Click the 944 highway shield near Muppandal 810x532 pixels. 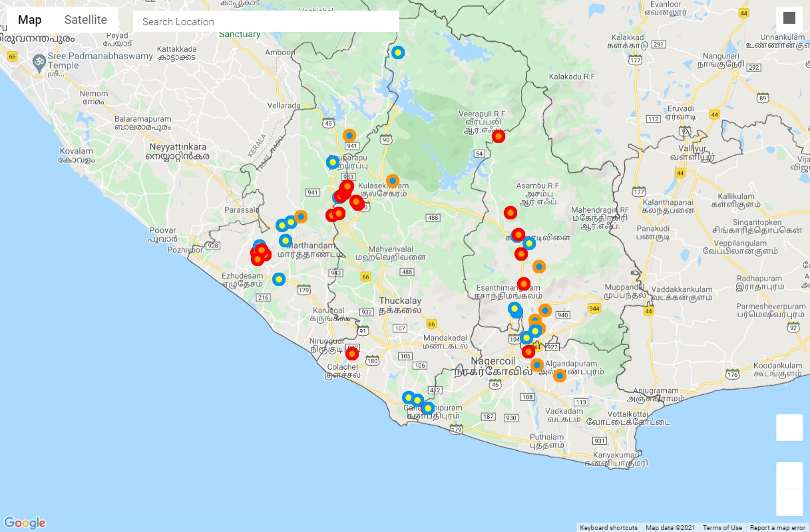point(594,309)
